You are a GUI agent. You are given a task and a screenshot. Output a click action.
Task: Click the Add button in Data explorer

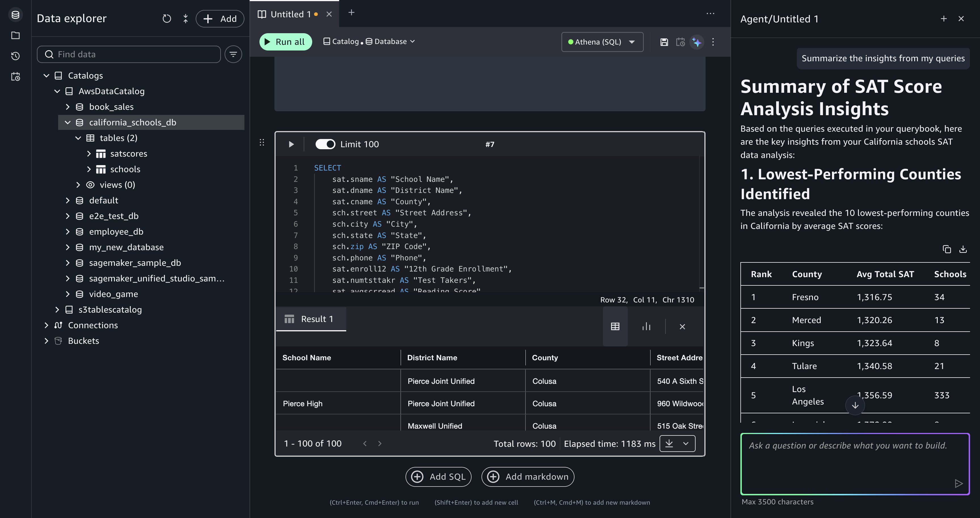220,19
